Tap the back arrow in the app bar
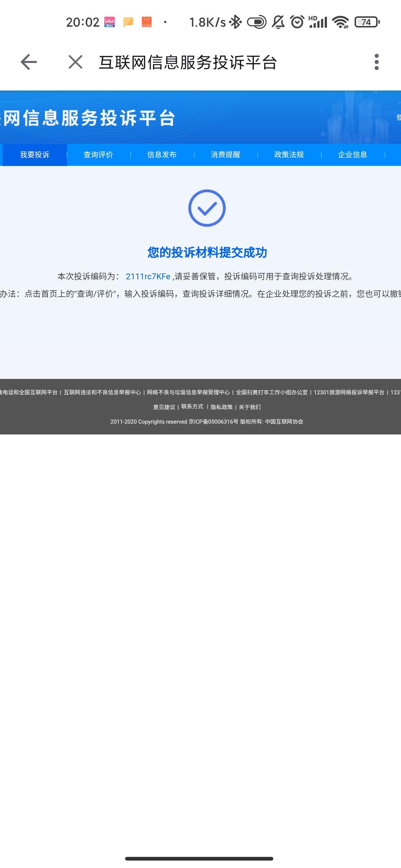This screenshot has height=868, width=401. 29,62
